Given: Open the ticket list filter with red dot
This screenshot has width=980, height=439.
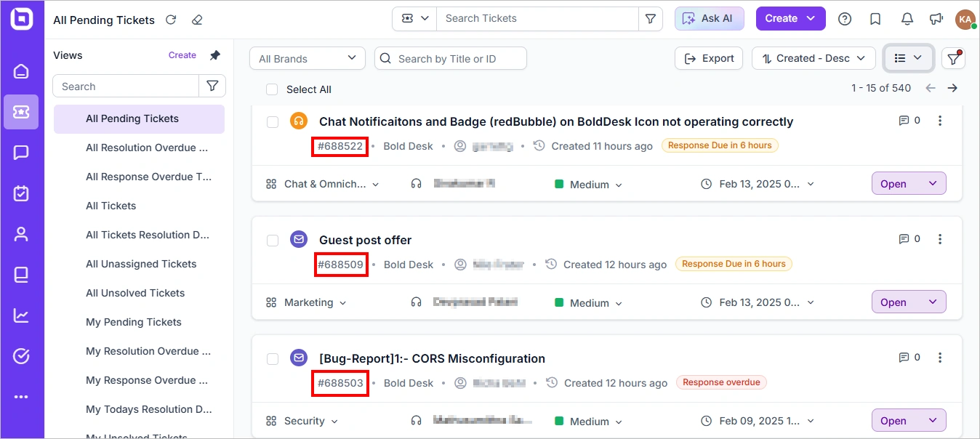Looking at the screenshot, I should point(953,58).
